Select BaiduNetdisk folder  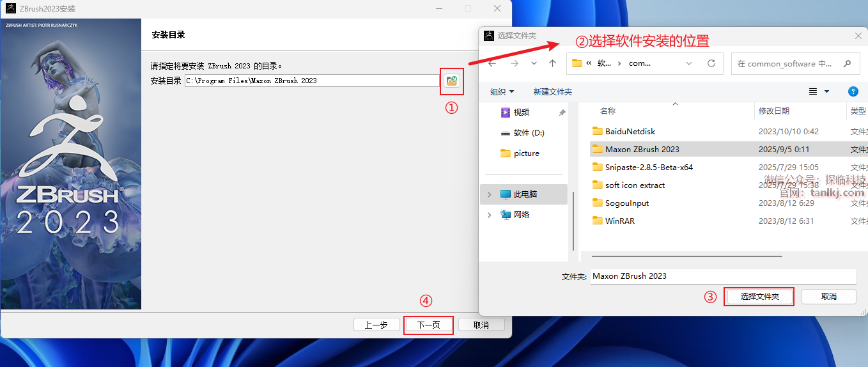click(630, 131)
